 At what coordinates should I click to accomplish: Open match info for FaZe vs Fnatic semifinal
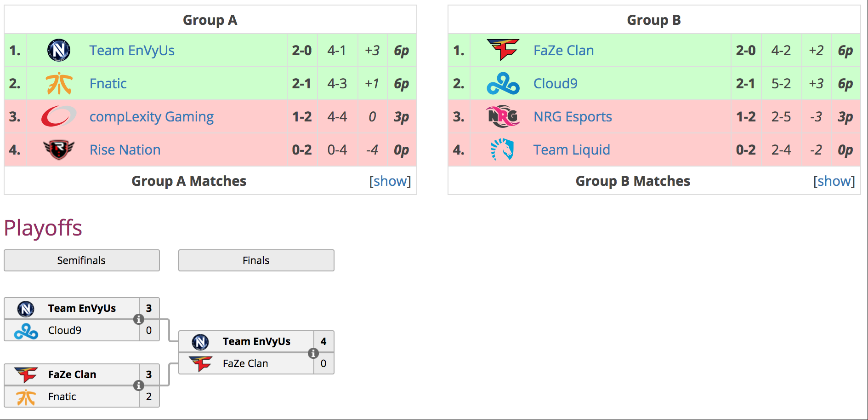click(x=139, y=385)
